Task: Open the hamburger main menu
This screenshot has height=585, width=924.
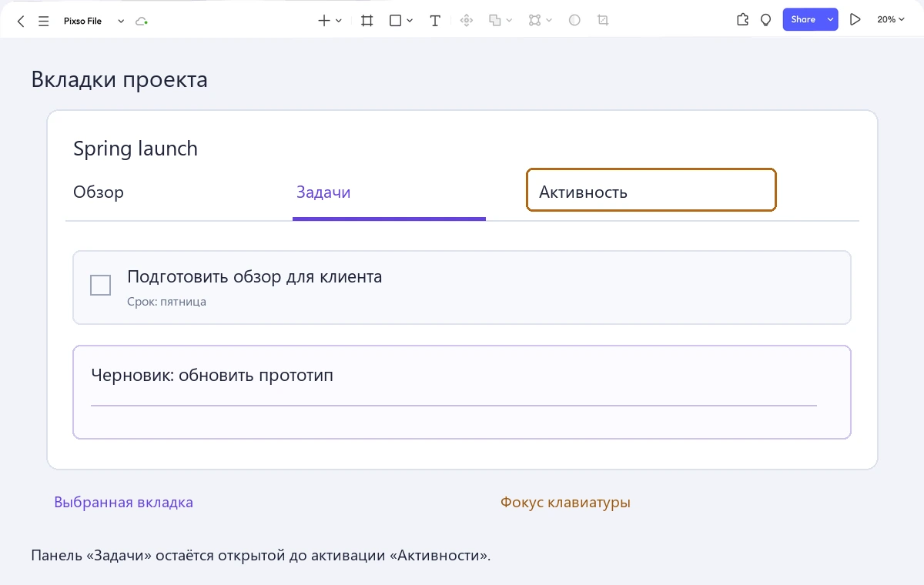Action: click(x=44, y=21)
